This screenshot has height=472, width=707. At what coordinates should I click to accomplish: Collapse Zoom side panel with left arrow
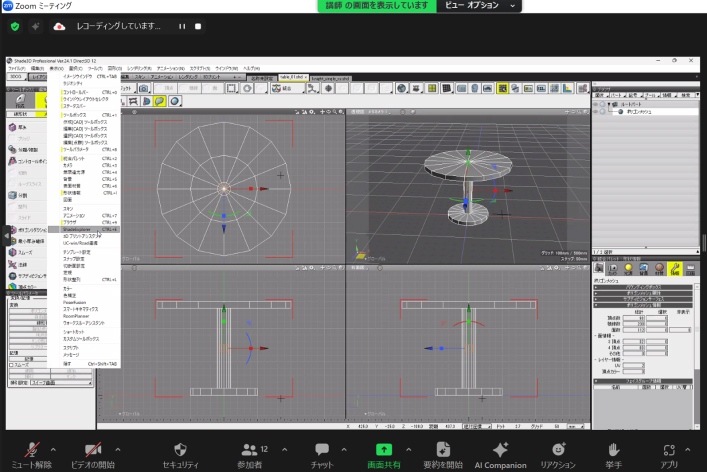click(6, 235)
